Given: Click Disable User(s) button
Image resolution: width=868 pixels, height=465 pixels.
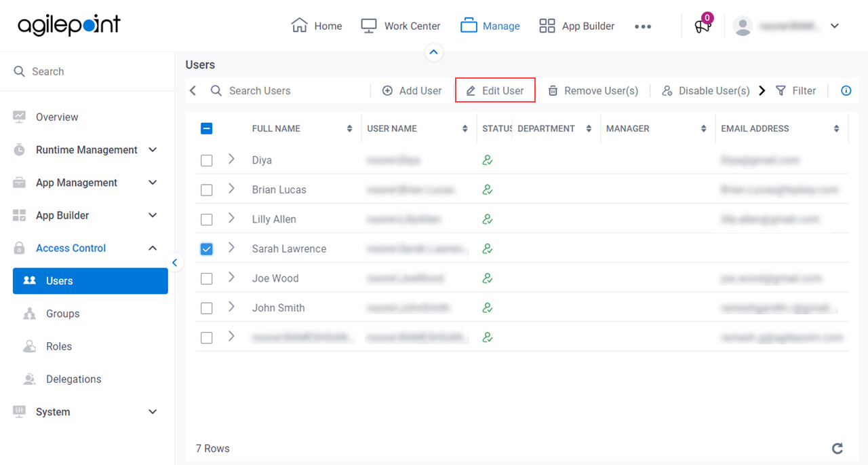Looking at the screenshot, I should (x=705, y=90).
